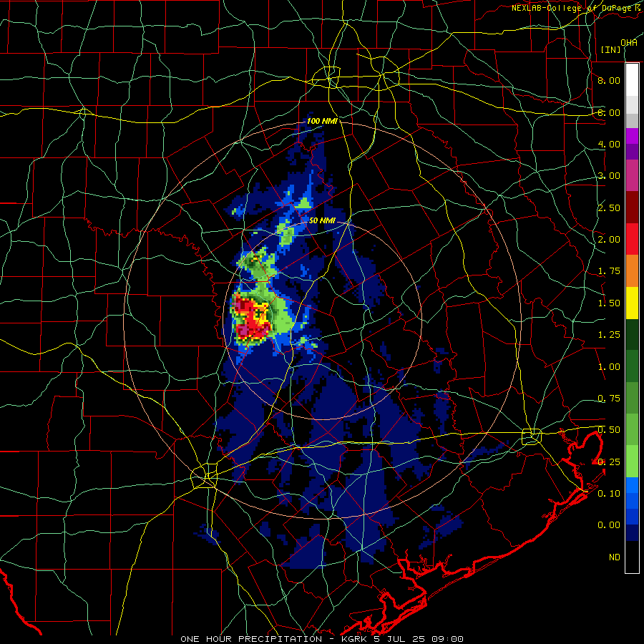Click the '1.50' legend value
Screen dimensions: 644x644
[609, 303]
